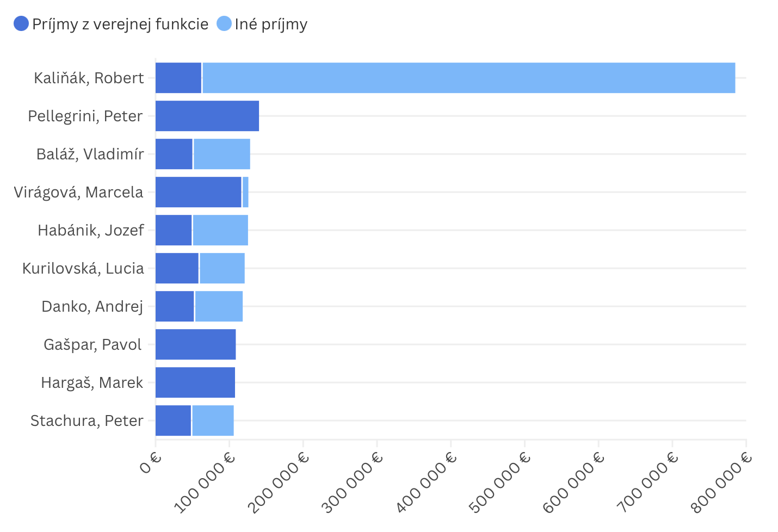The width and height of the screenshot is (778, 532).
Task: Click the Danko, Andrej axis label
Action: [x=92, y=306]
